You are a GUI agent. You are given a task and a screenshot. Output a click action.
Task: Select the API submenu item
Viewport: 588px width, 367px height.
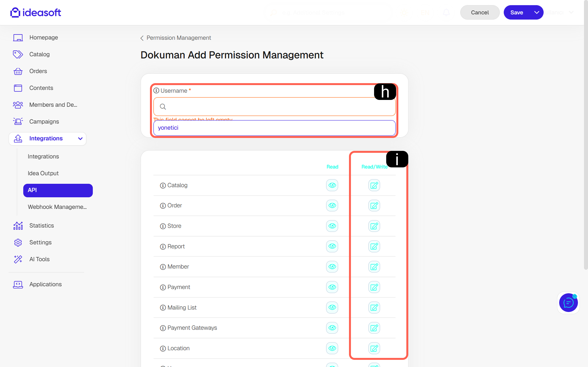pos(58,190)
